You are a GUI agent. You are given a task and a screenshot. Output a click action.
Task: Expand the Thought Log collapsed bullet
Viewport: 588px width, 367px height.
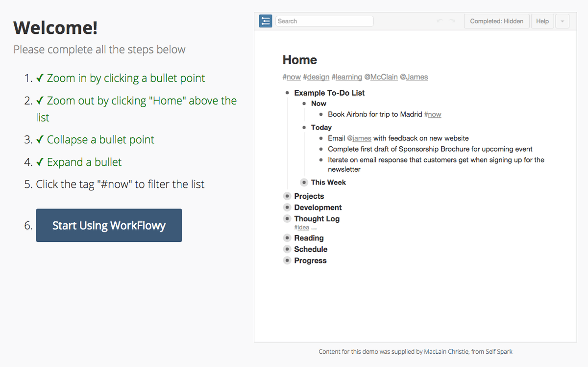pos(288,219)
